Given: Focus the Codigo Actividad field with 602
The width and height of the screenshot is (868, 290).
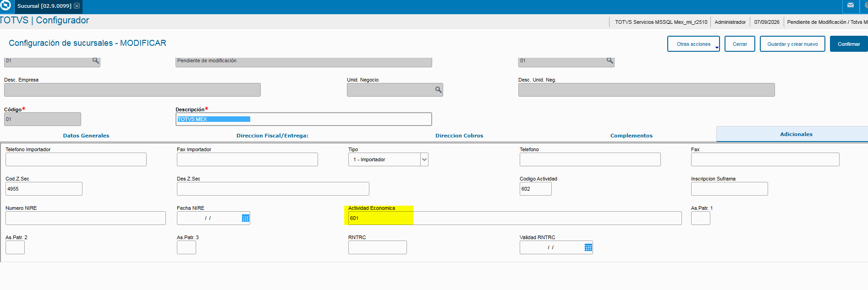Looking at the screenshot, I should [x=535, y=189].
